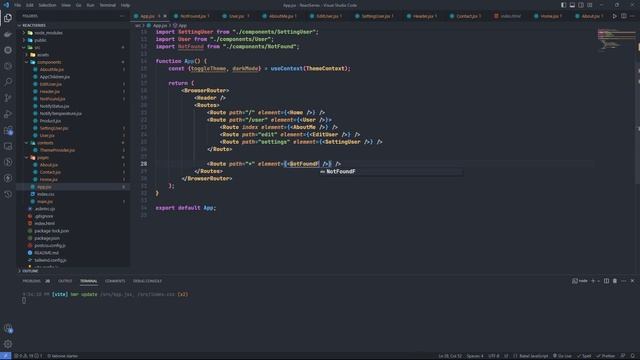
Task: Open the Customize Layout icon
Action: tap(590, 5)
